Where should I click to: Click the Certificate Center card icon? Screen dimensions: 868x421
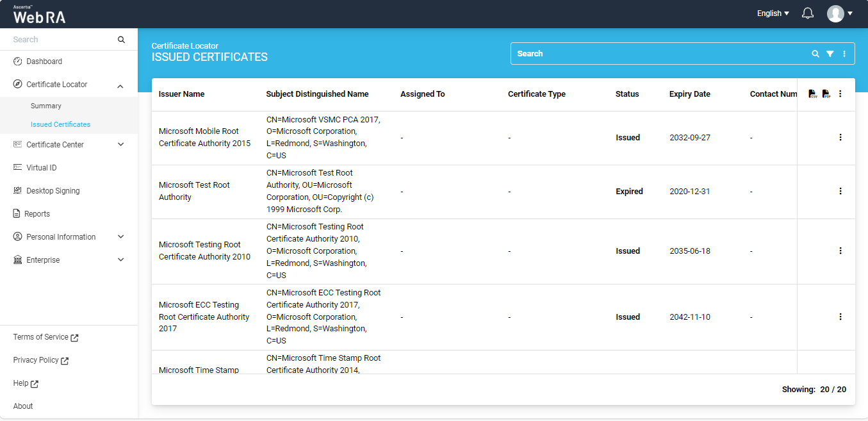point(18,145)
